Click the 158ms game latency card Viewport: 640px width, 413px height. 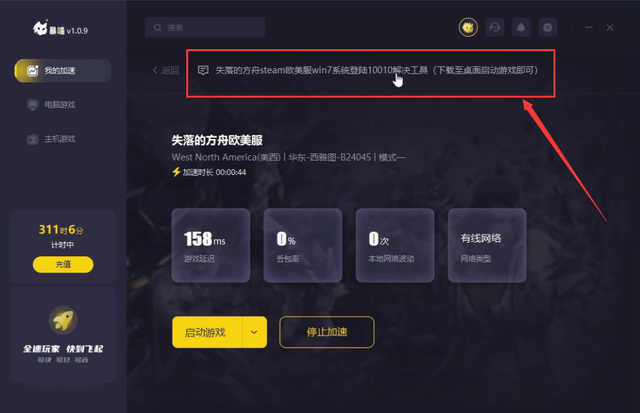211,245
